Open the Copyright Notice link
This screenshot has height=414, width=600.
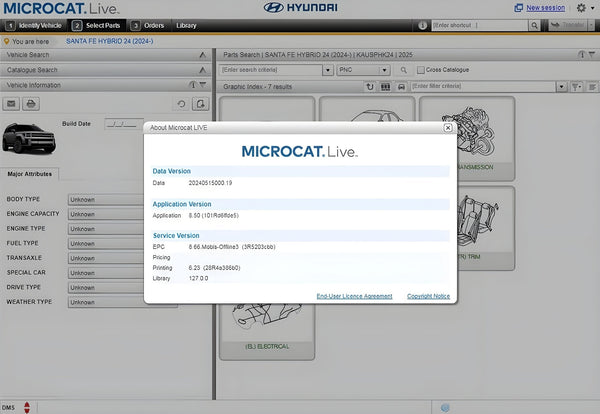[x=428, y=296]
